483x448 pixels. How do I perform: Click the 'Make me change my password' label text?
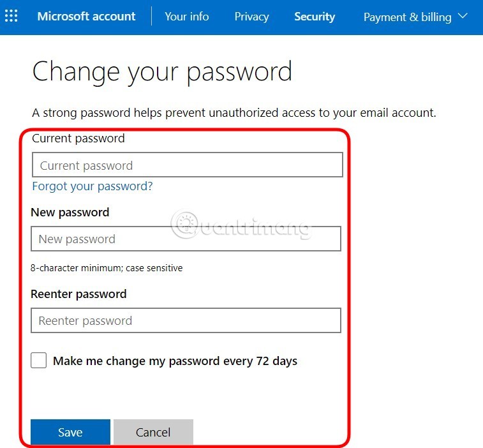[175, 361]
